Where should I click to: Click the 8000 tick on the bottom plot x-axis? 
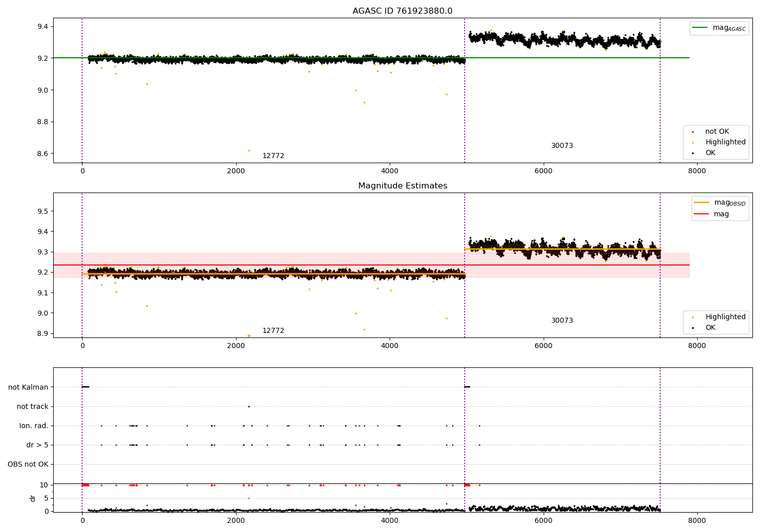point(697,521)
